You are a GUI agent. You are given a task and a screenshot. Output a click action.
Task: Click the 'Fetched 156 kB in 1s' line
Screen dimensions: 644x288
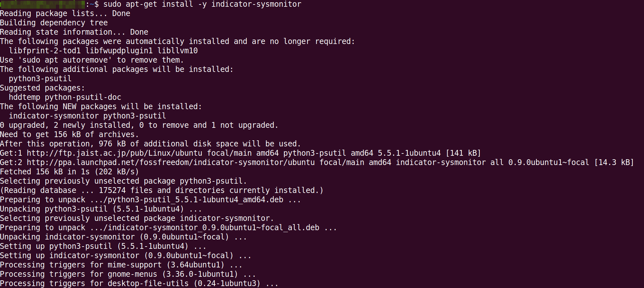(69, 172)
